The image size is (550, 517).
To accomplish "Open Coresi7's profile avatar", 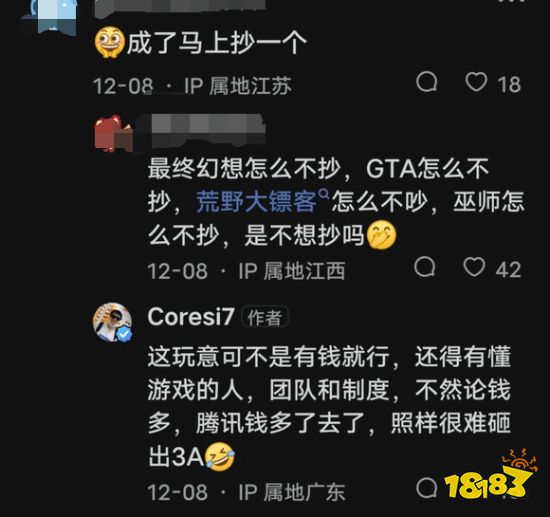I will (x=113, y=322).
